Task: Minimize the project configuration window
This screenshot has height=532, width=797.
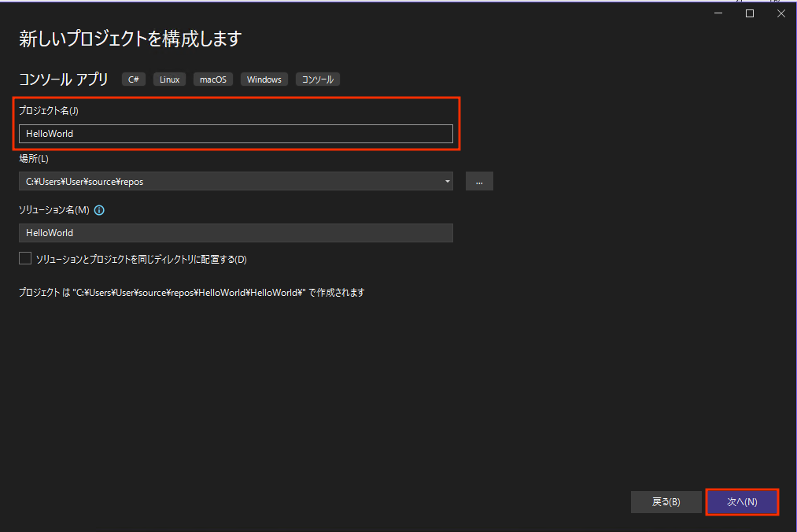Action: click(x=719, y=13)
